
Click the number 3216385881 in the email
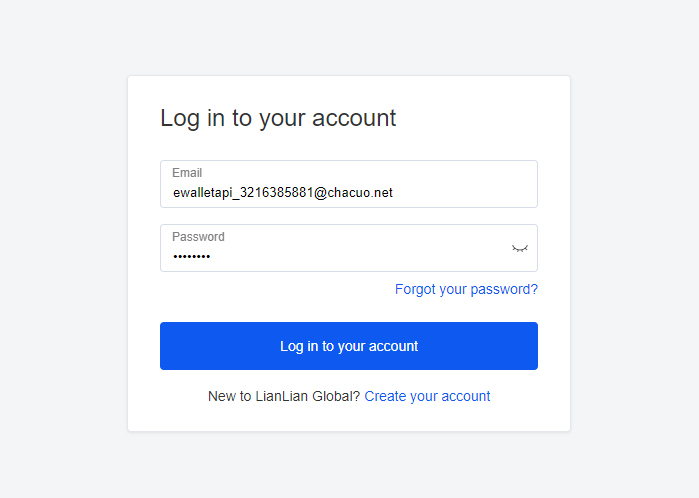276,193
